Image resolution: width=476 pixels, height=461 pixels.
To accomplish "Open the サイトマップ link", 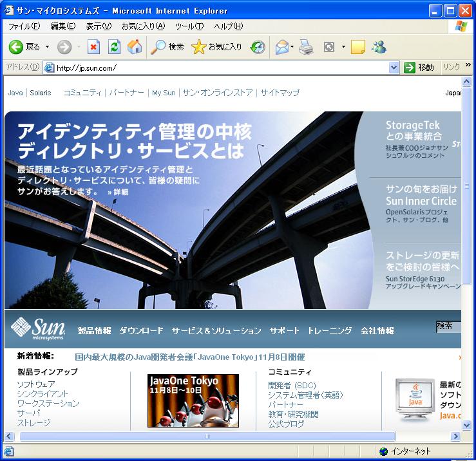I will pyautogui.click(x=280, y=93).
